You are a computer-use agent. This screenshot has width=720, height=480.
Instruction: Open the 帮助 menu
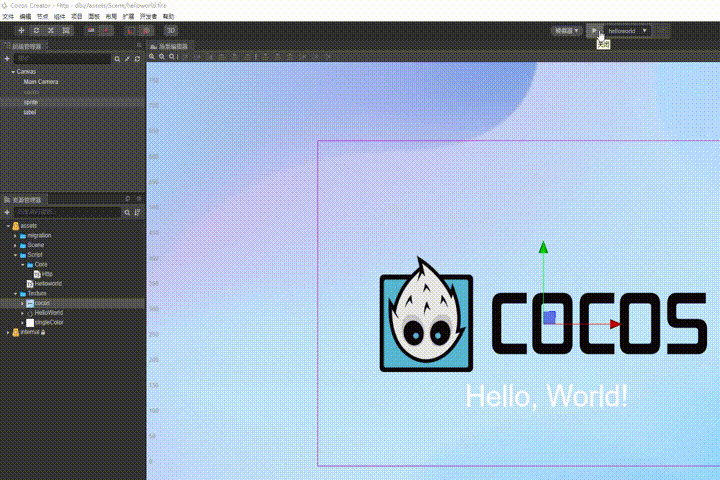[169, 17]
